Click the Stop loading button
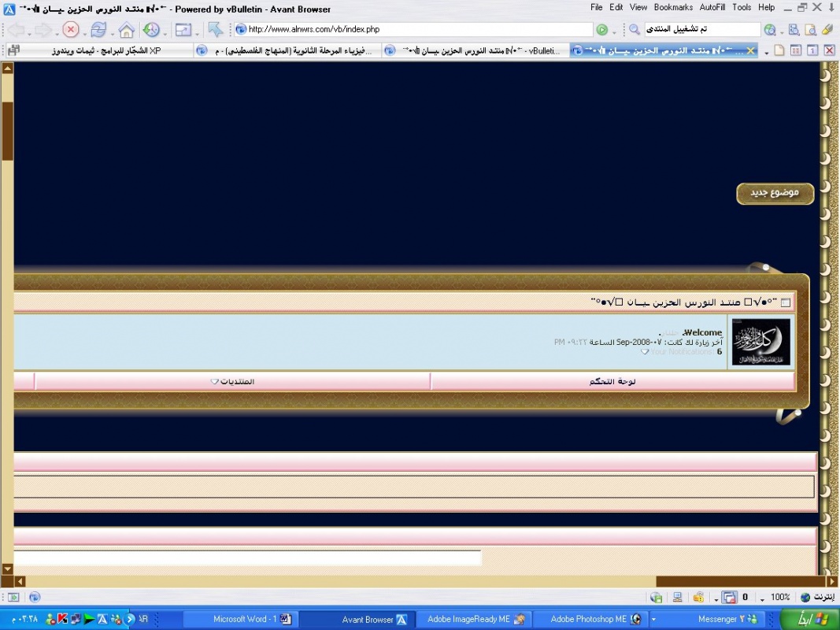Screen dimensions: 840x630 (71, 30)
